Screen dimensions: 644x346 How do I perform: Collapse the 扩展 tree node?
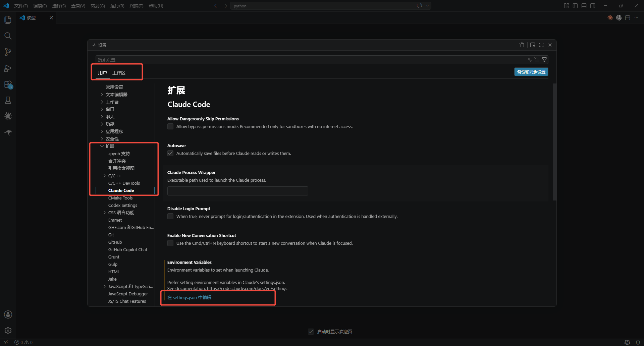coord(102,146)
